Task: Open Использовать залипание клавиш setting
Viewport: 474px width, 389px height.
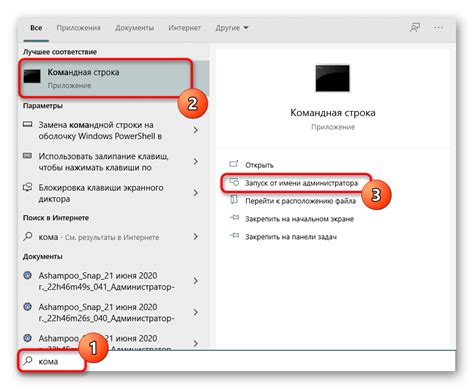Action: (x=103, y=162)
